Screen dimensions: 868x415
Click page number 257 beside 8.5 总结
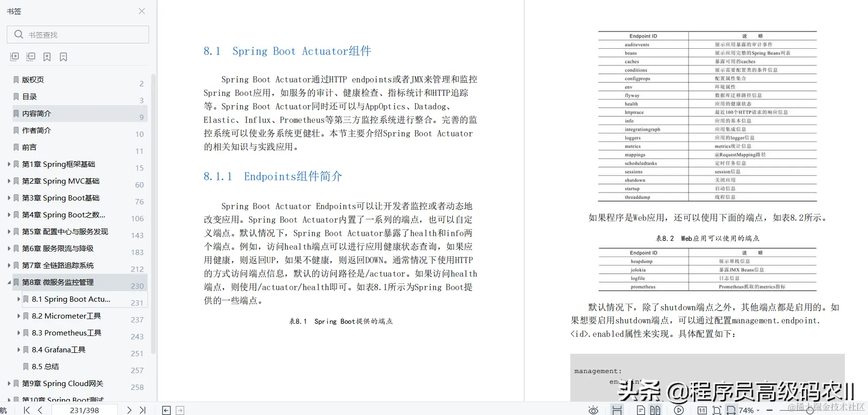click(x=137, y=370)
